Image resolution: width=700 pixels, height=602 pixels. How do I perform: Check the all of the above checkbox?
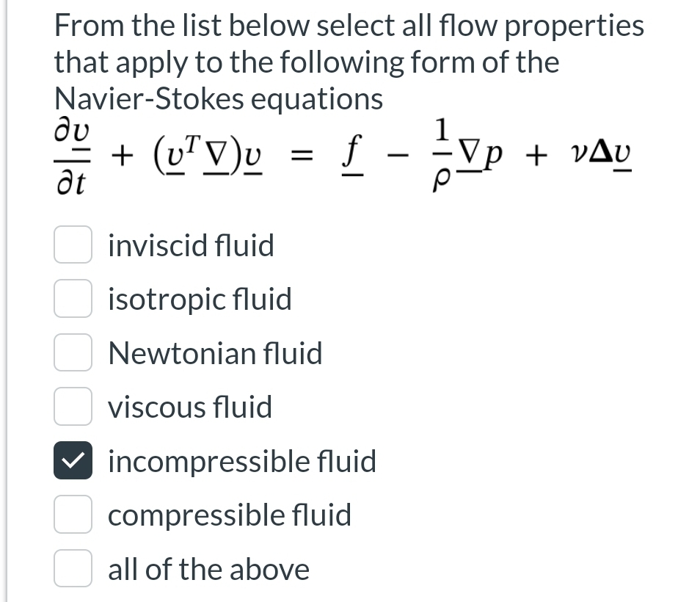coord(73,569)
